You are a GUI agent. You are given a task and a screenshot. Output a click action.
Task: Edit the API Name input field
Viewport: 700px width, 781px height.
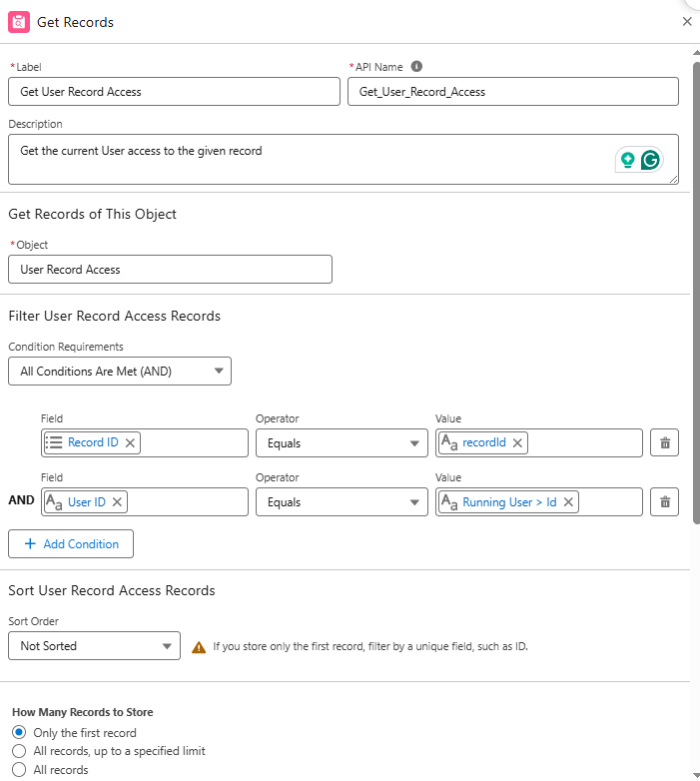(x=513, y=92)
